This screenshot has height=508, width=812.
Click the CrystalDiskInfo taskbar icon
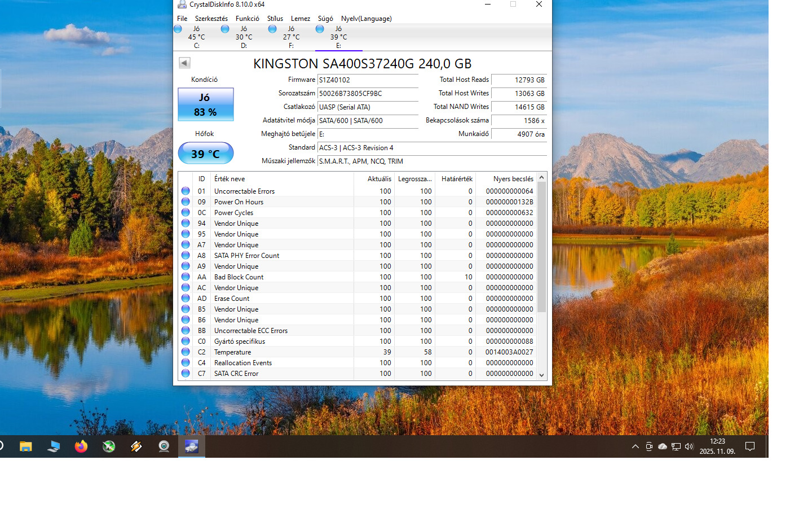pos(192,446)
